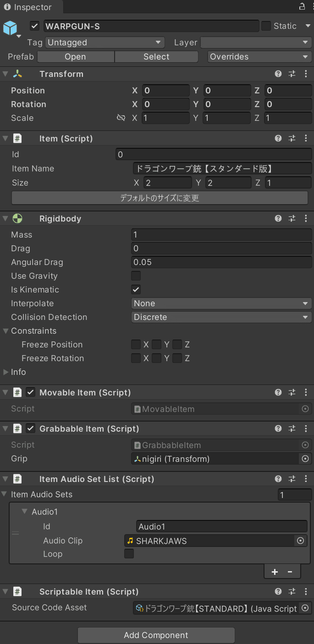Click the Mass input field

pyautogui.click(x=221, y=235)
